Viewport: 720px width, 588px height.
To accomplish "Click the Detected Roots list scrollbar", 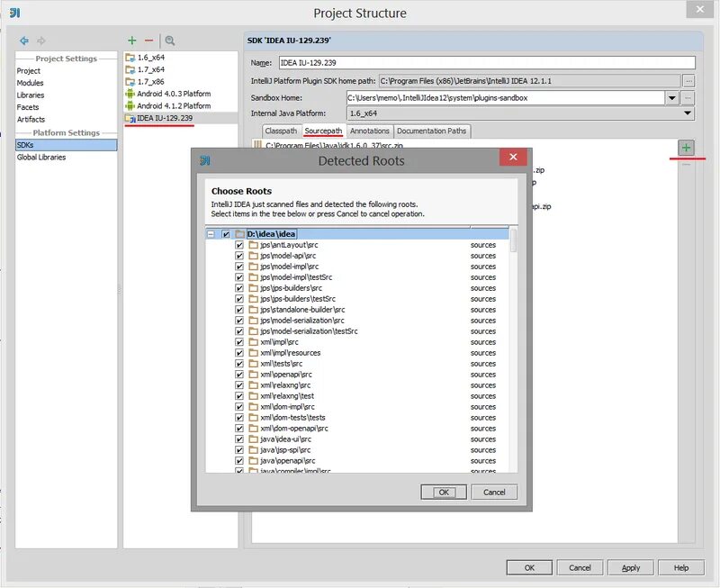I will 513,240.
